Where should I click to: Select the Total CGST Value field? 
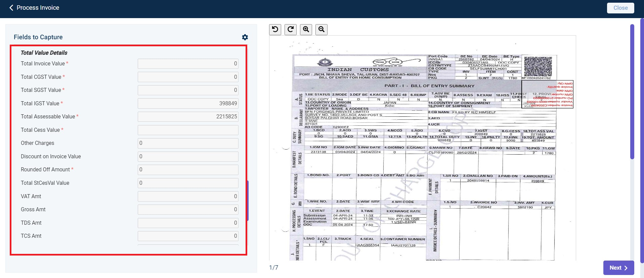188,77
